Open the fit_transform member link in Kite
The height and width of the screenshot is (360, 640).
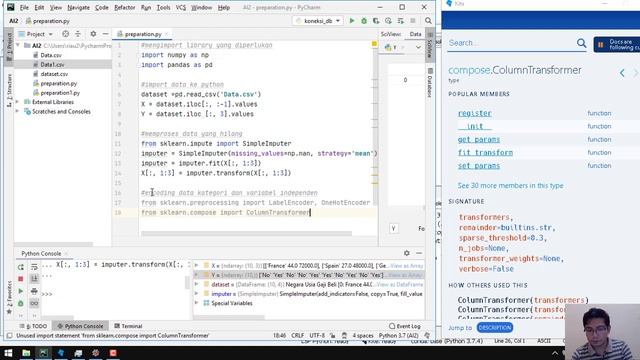pyautogui.click(x=485, y=153)
